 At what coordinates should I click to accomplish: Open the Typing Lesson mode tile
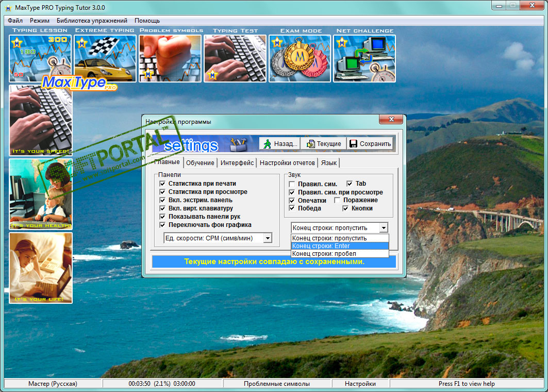click(40, 58)
